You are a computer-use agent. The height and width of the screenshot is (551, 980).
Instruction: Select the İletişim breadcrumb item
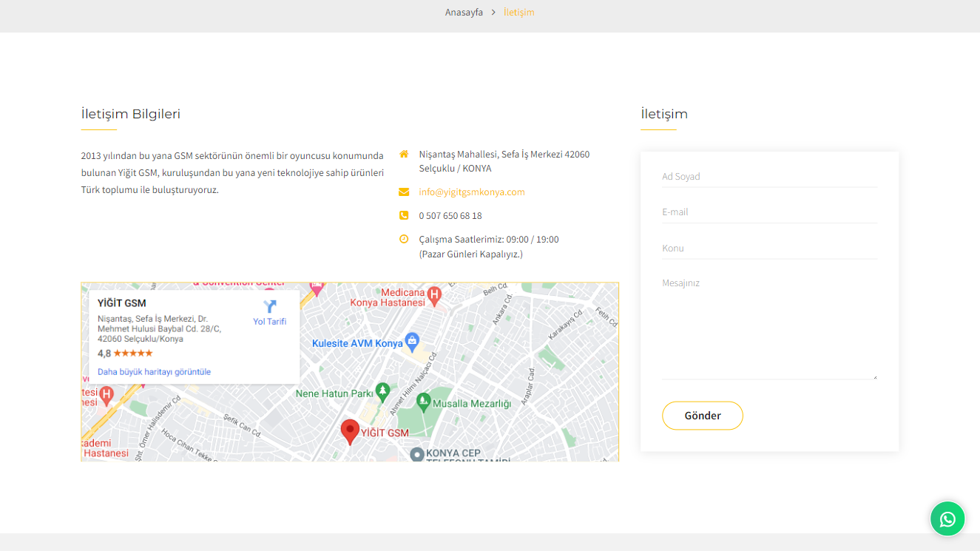pos(518,13)
